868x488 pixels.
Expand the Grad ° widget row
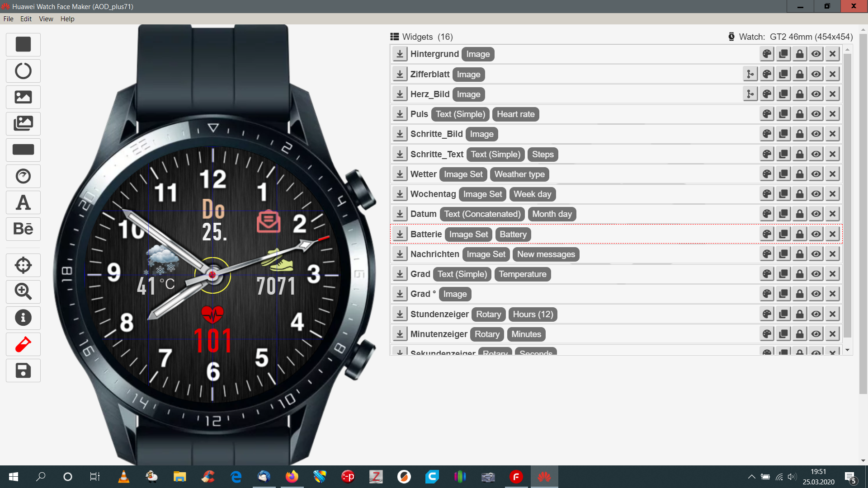tap(400, 294)
